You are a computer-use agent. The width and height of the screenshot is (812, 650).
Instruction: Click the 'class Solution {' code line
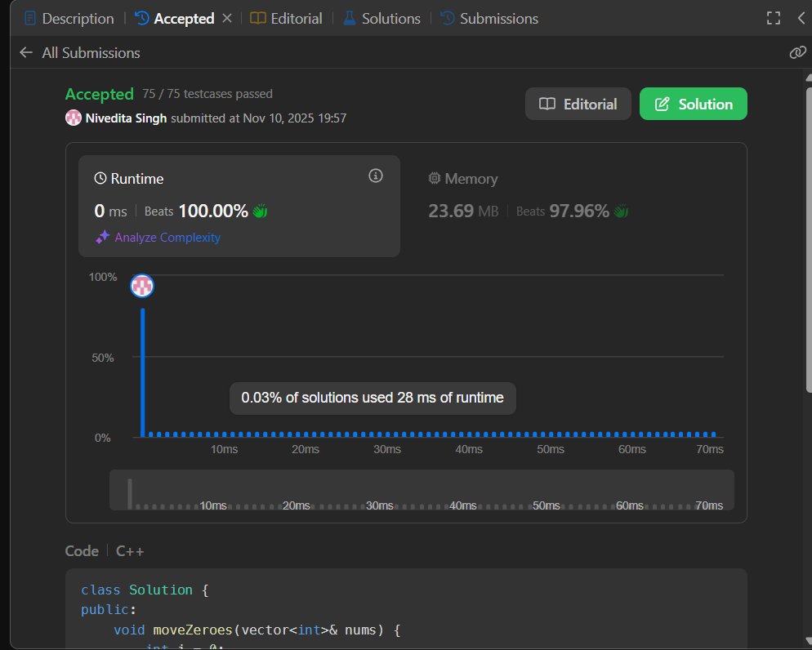tap(145, 590)
